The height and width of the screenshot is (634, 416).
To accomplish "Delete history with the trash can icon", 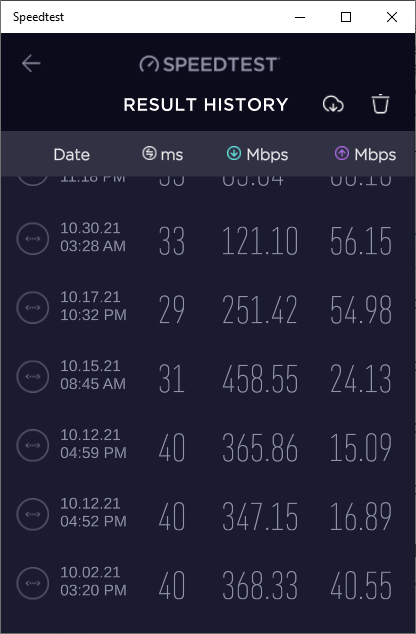I will pyautogui.click(x=380, y=104).
